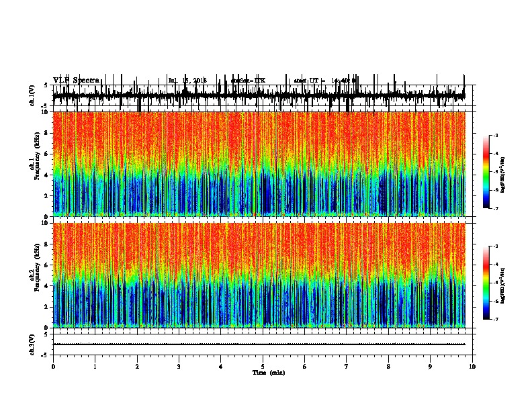Click time axis tick label 7
The image size is (532, 411).
pyautogui.click(x=347, y=367)
